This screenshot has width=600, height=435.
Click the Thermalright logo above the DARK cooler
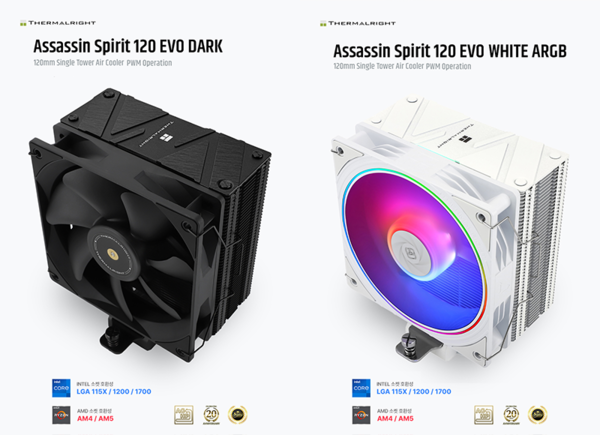click(58, 23)
